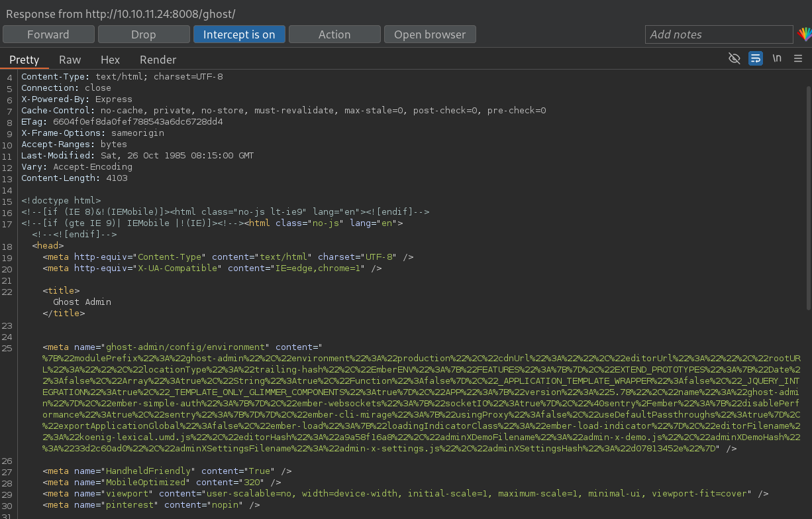812x519 pixels.
Task: Switch to the Hex tab
Action: tap(110, 60)
